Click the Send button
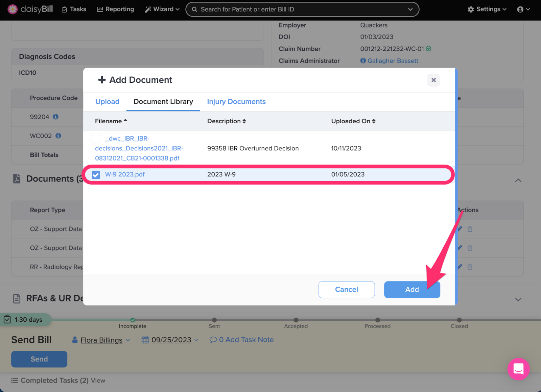Image resolution: width=541 pixels, height=392 pixels. click(39, 359)
